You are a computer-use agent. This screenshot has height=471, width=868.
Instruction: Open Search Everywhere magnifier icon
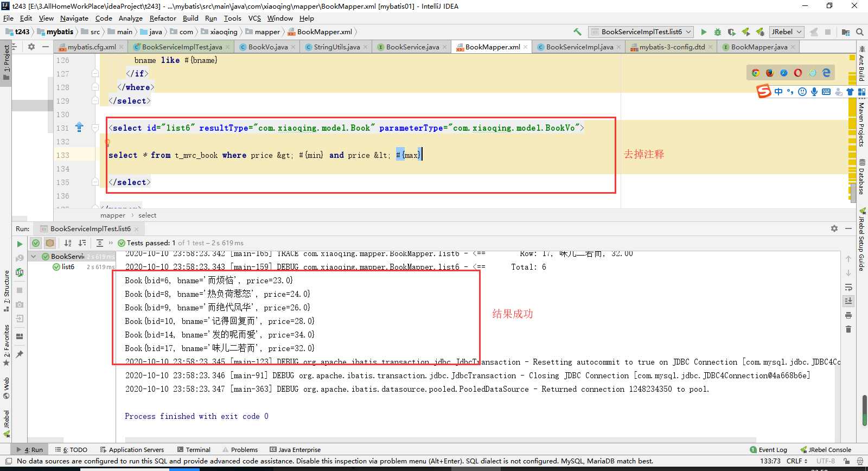pos(860,32)
